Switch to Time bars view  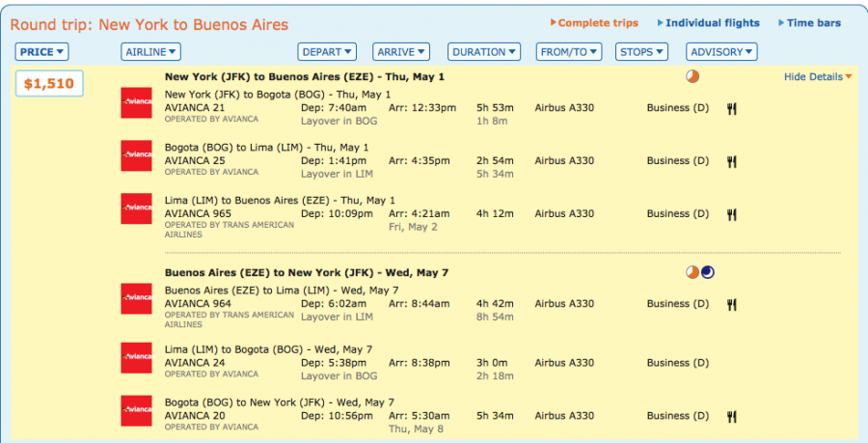(810, 23)
